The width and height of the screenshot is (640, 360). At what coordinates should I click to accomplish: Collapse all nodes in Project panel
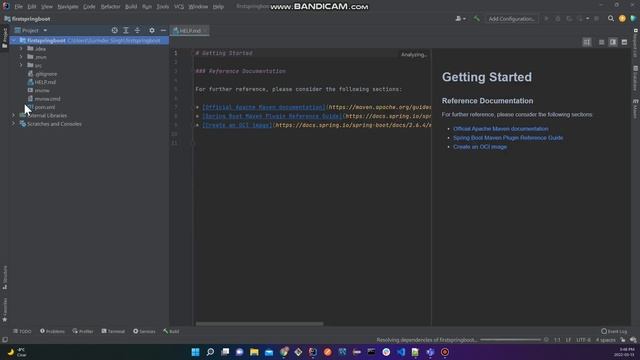click(137, 30)
